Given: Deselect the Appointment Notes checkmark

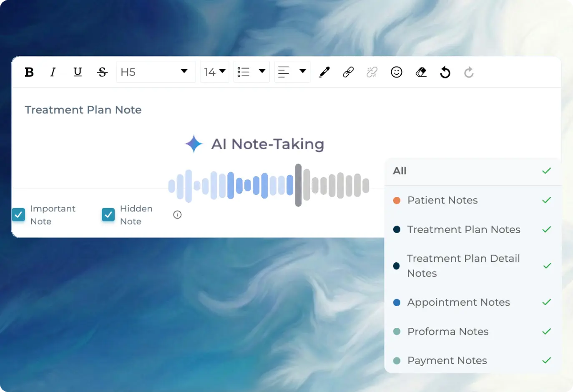Looking at the screenshot, I should pos(546,302).
